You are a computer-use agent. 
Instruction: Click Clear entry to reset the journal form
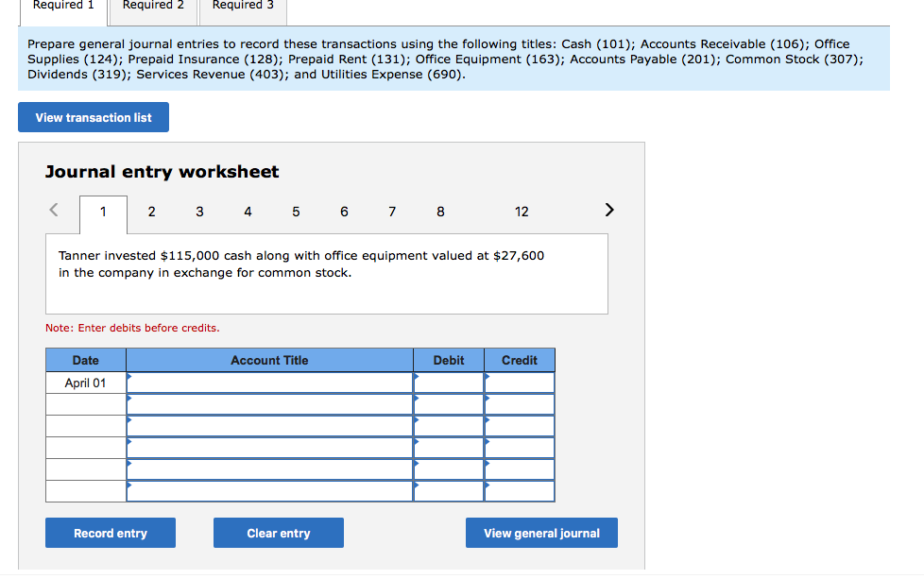278,533
